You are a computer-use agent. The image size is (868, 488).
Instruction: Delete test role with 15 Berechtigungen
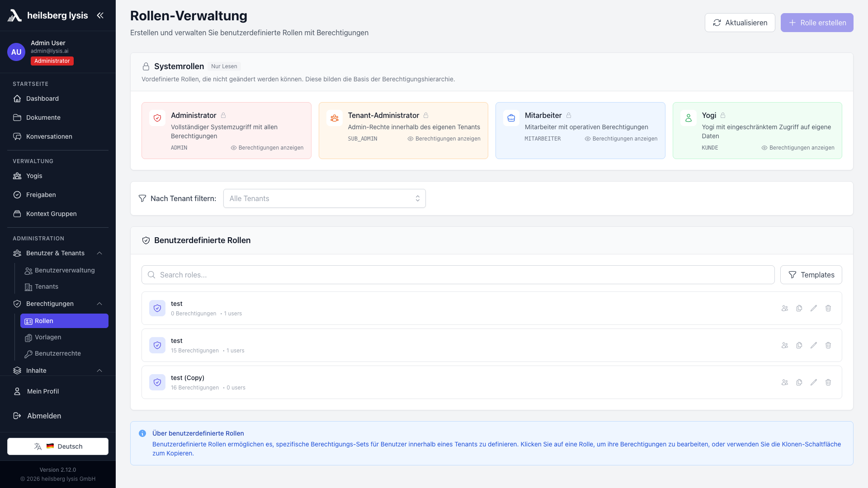click(828, 345)
